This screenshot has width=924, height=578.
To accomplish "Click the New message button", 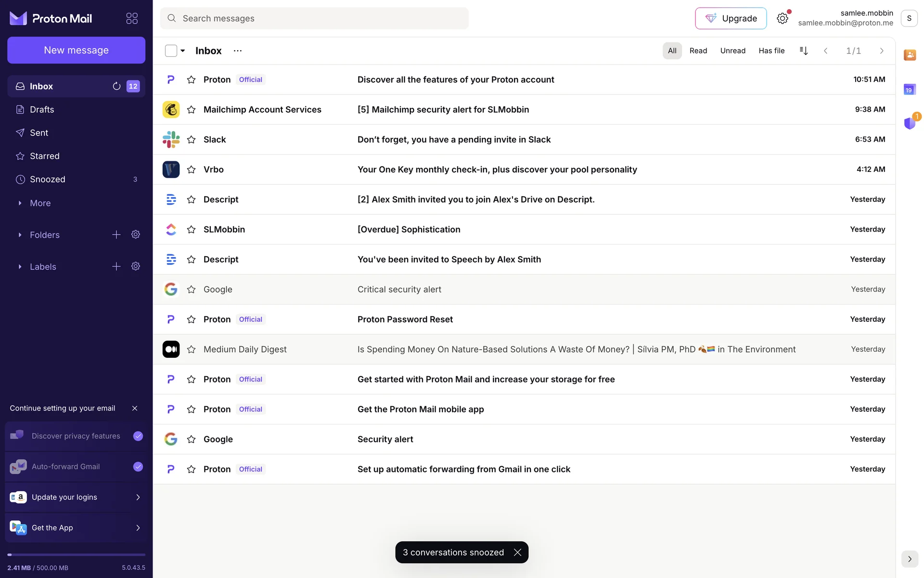I will [76, 50].
